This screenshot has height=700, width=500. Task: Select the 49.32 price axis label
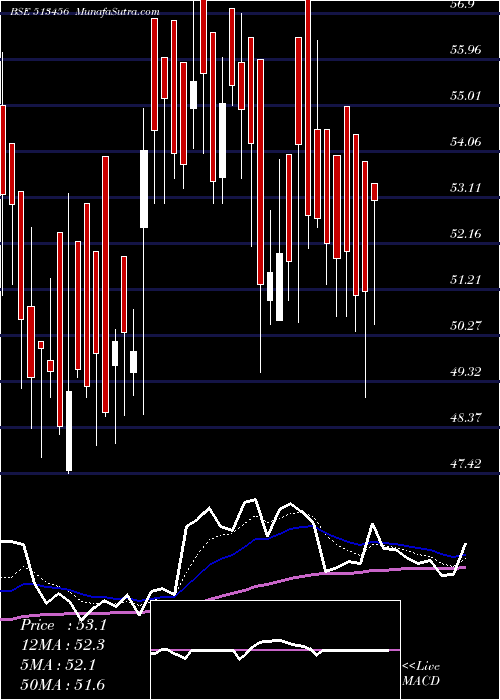[466, 372]
